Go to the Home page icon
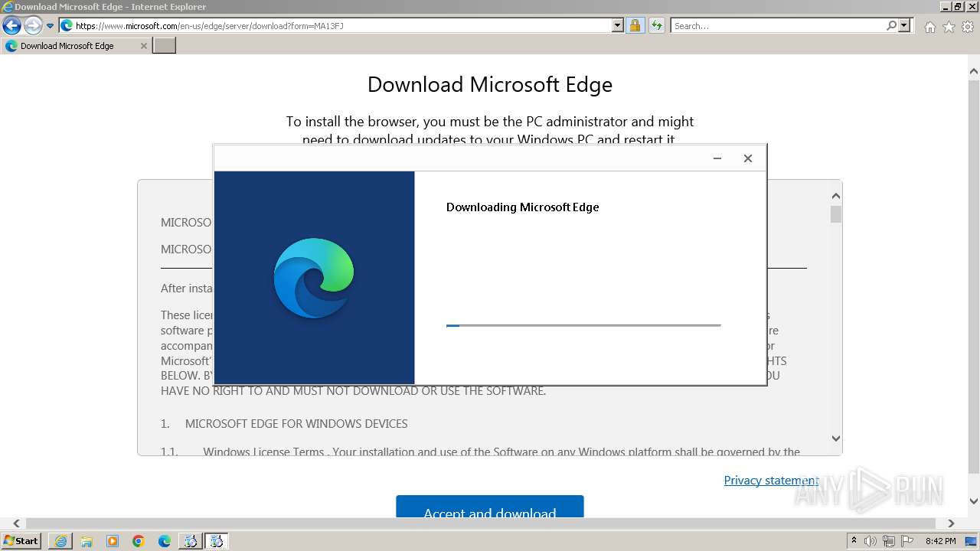The image size is (980, 551). point(929,27)
